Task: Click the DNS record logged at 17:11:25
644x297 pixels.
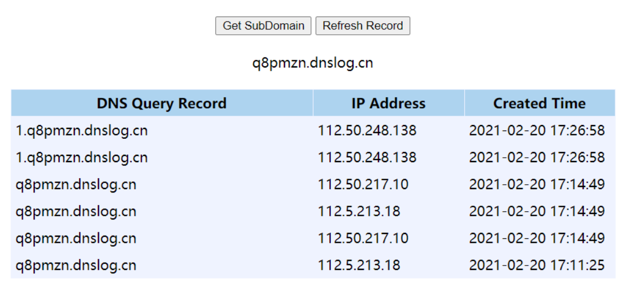Action: click(76, 265)
